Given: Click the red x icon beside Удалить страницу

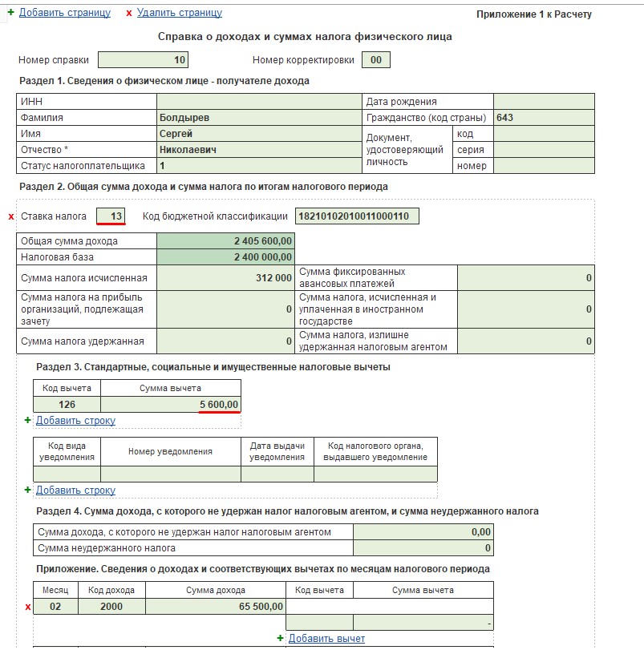Looking at the screenshot, I should coord(129,14).
